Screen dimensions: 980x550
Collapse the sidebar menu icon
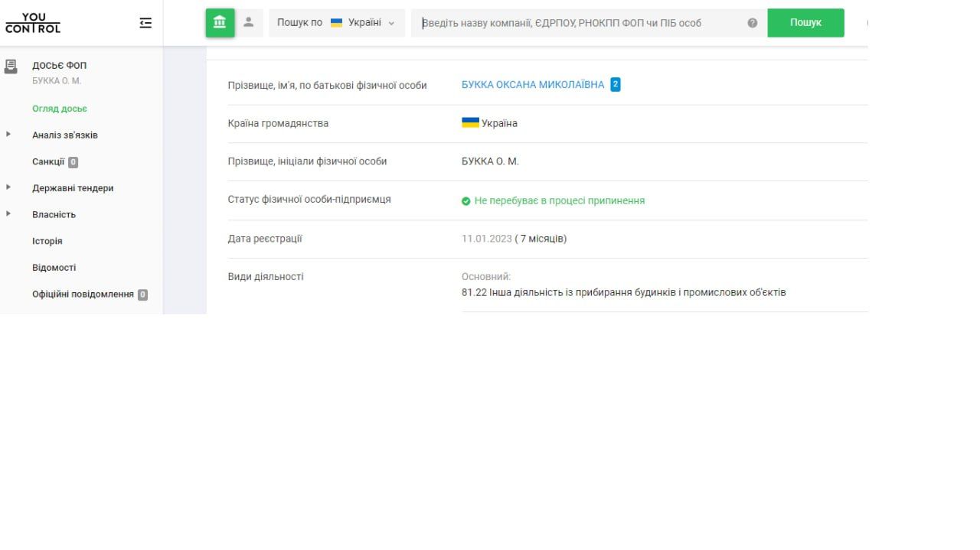tap(145, 23)
